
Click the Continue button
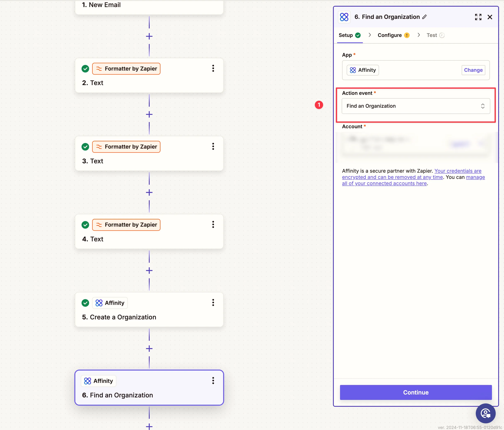click(x=416, y=392)
